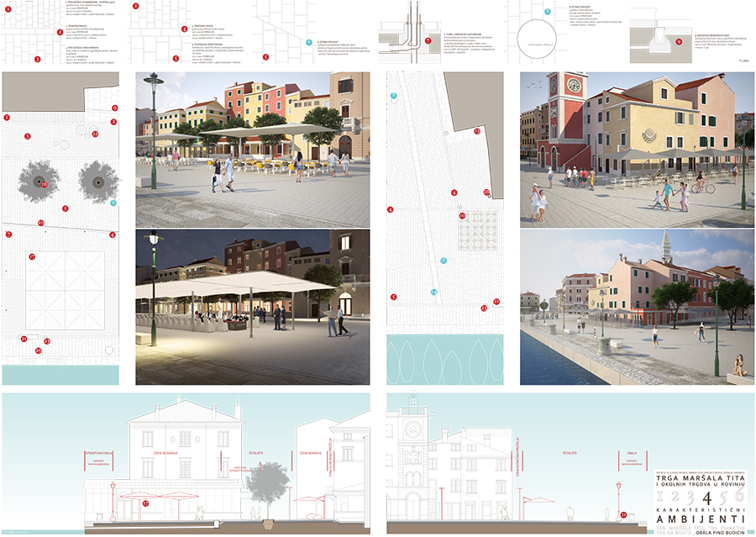756x537 pixels.
Task: Click marker 17 in the left section drawing
Action: point(145,503)
